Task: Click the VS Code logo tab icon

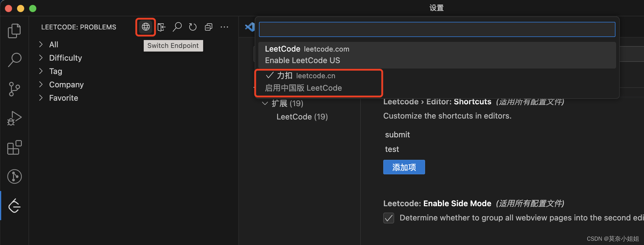Action: tap(250, 27)
